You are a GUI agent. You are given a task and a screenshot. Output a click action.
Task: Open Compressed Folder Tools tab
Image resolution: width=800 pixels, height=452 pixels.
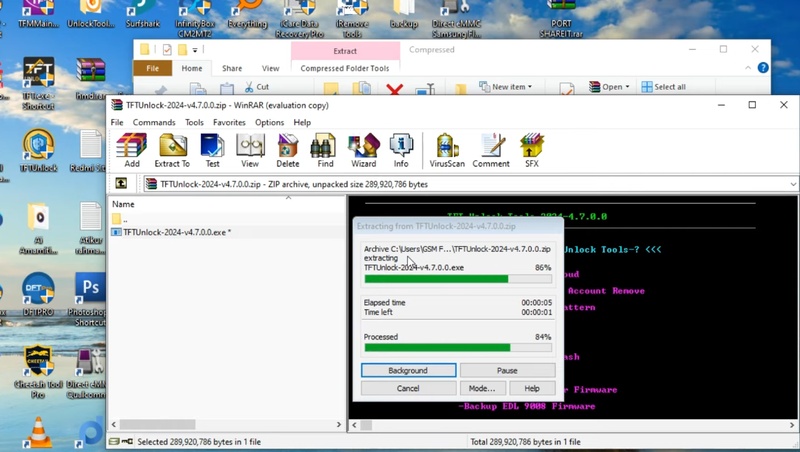tap(345, 68)
